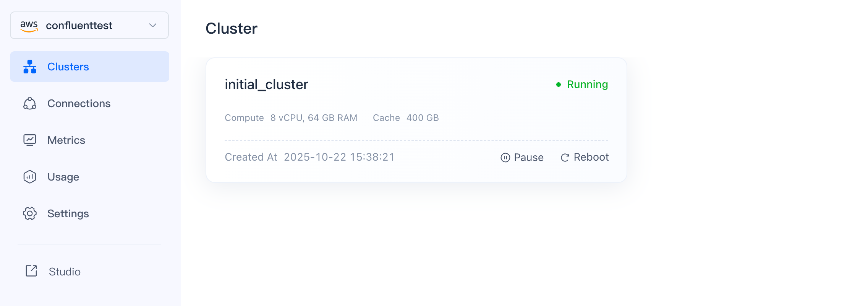The height and width of the screenshot is (306, 868).
Task: Expand the conﬂuenttest project dropdown chevron
Action: 153,25
